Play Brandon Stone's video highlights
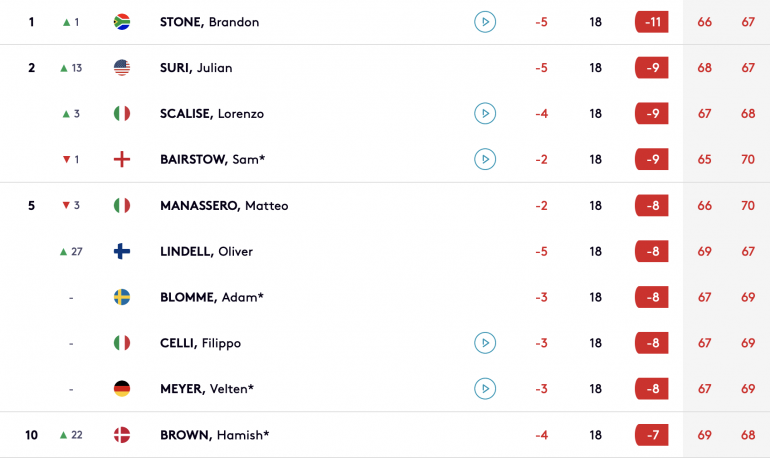 tap(485, 22)
